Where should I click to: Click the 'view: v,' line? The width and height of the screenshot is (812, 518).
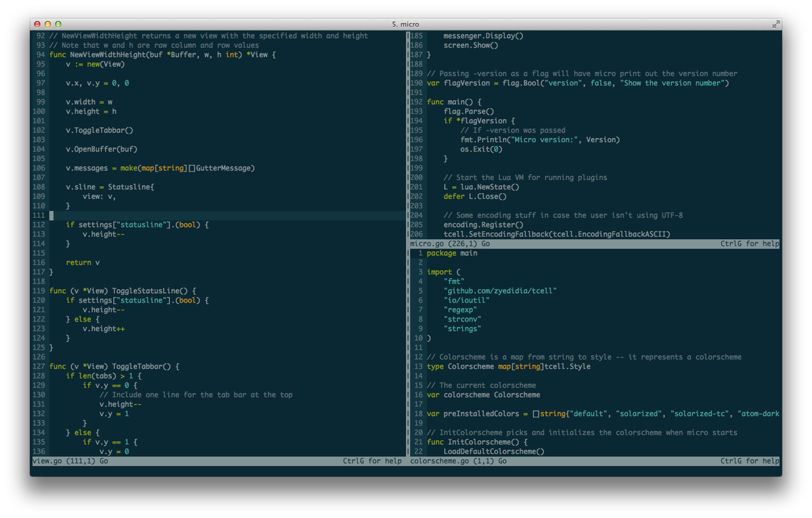(99, 196)
